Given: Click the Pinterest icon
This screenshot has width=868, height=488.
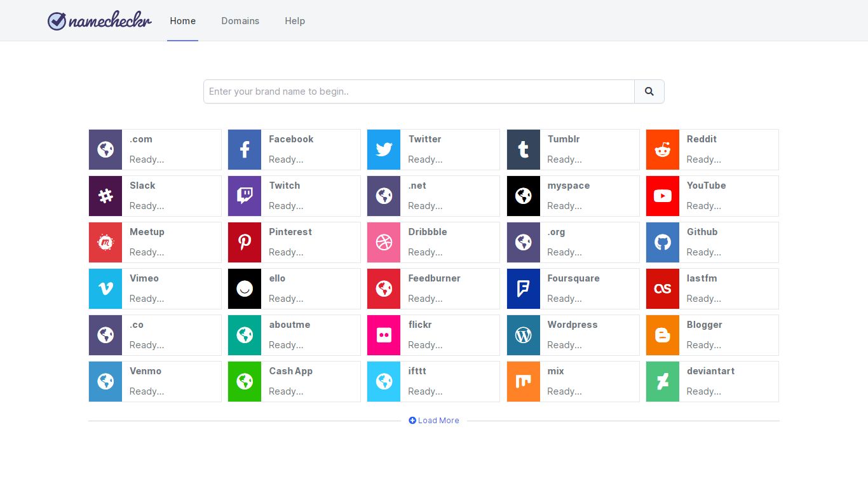Looking at the screenshot, I should click(245, 243).
